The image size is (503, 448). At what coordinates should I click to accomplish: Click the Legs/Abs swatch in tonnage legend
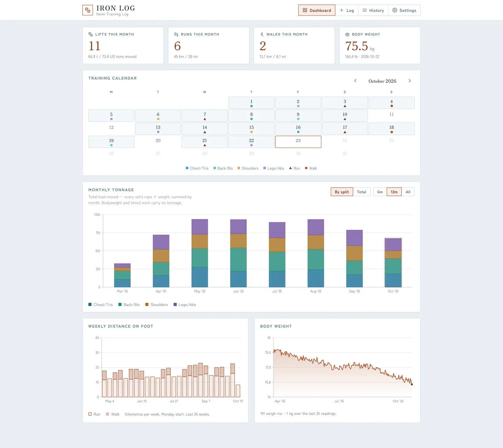[x=175, y=304]
